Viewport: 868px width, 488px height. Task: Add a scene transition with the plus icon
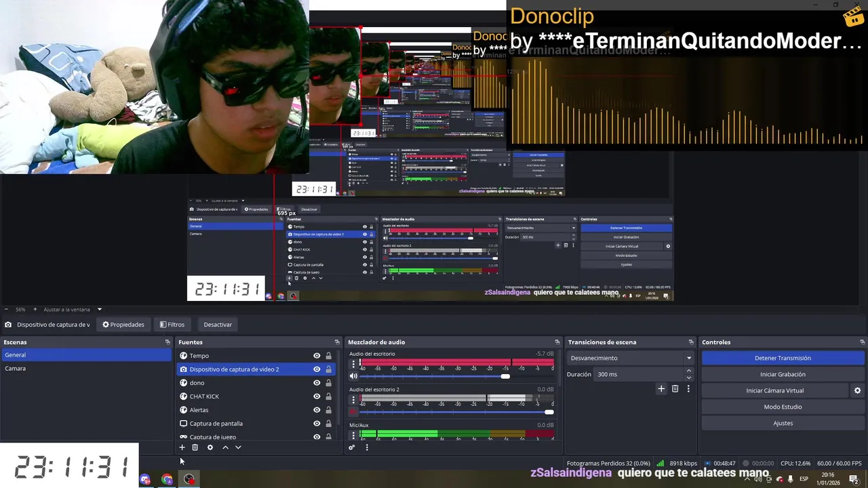[x=661, y=389]
